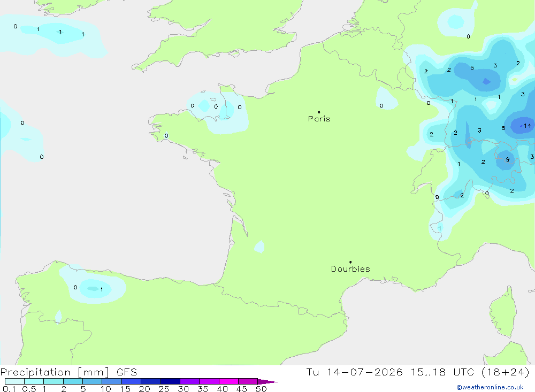
Task: Click legend label 50
Action: pyautogui.click(x=261, y=389)
